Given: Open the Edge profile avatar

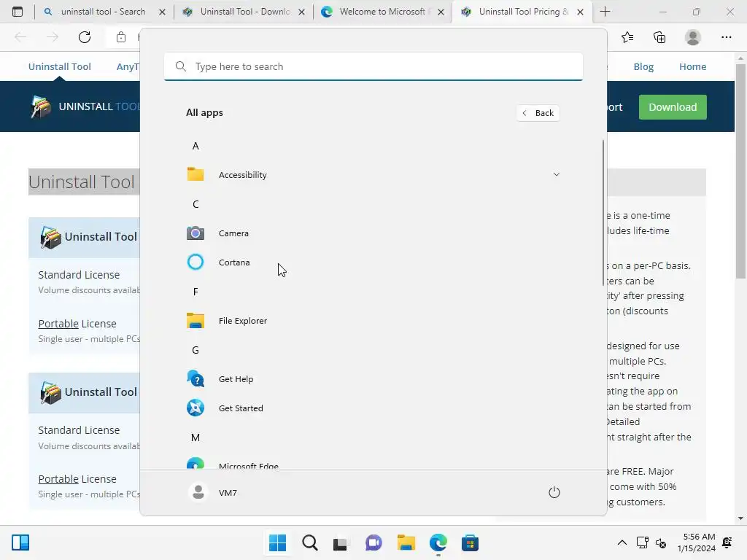Looking at the screenshot, I should pyautogui.click(x=693, y=37).
